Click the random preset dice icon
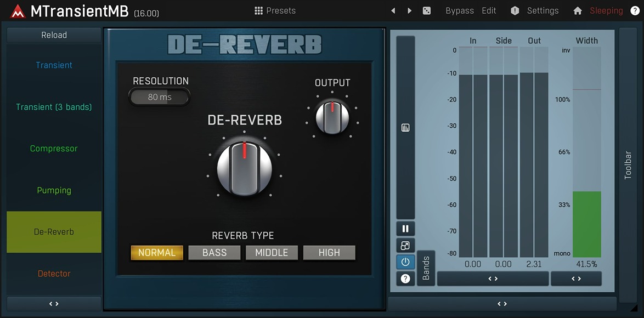The height and width of the screenshot is (318, 644). click(426, 10)
